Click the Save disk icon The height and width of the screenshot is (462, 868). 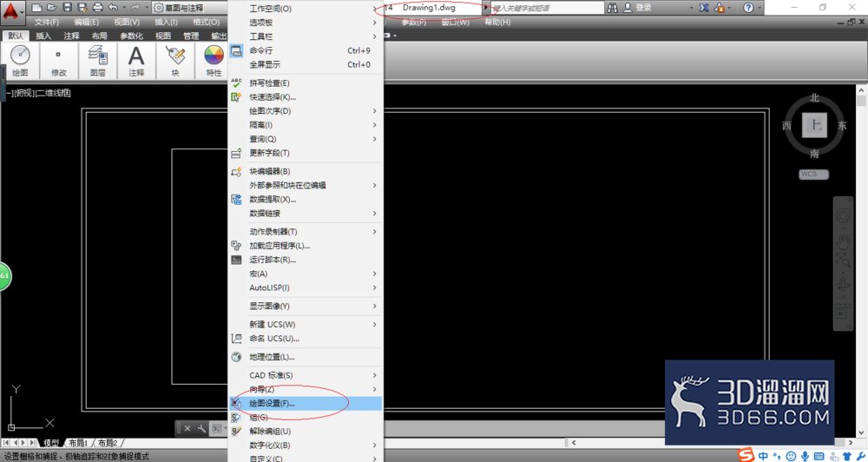coord(68,8)
